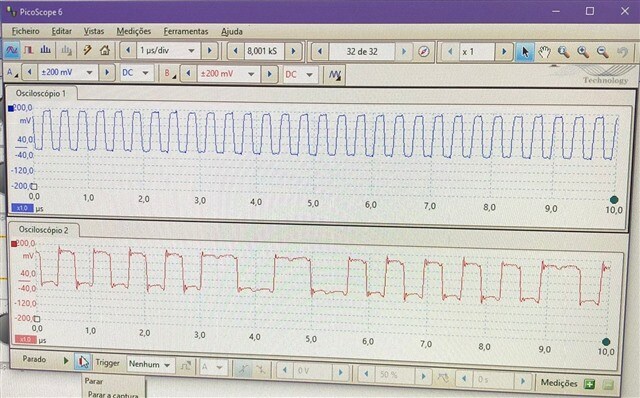Open the 1 µs/div timebase dropdown
This screenshot has height=398, width=640.
(x=191, y=51)
